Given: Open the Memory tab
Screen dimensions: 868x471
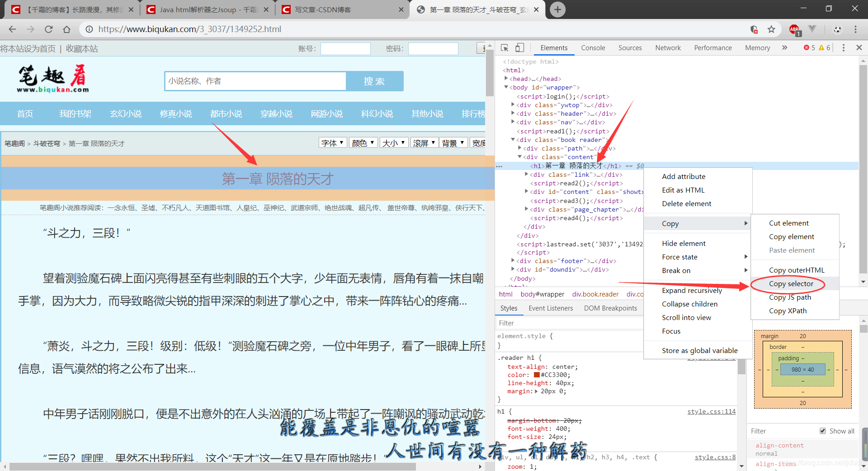Looking at the screenshot, I should click(x=758, y=47).
